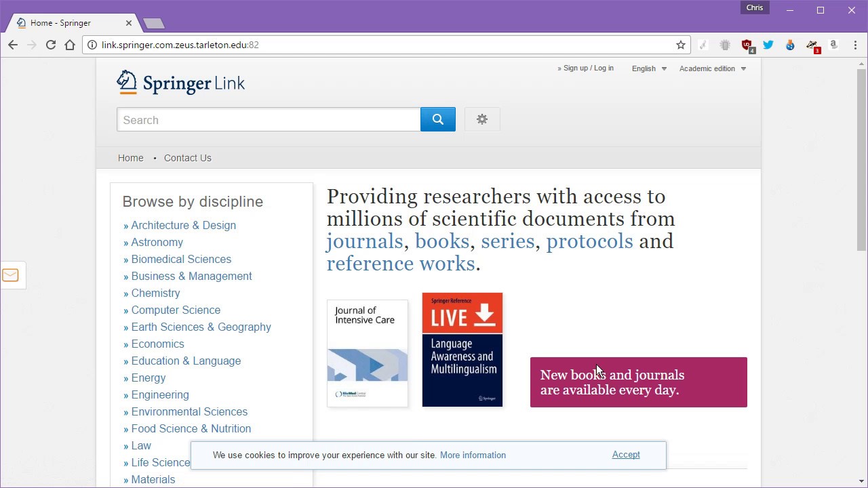
Task: Click the browser forward arrow
Action: (32, 45)
